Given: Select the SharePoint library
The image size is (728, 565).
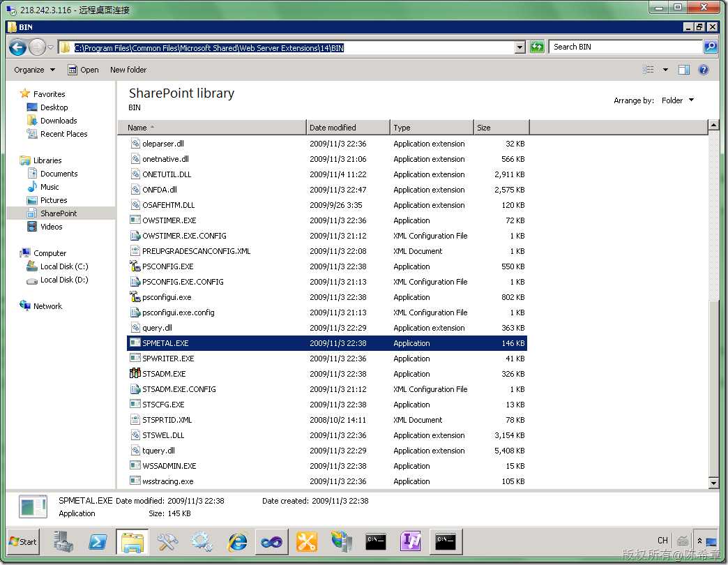Looking at the screenshot, I should pyautogui.click(x=59, y=213).
